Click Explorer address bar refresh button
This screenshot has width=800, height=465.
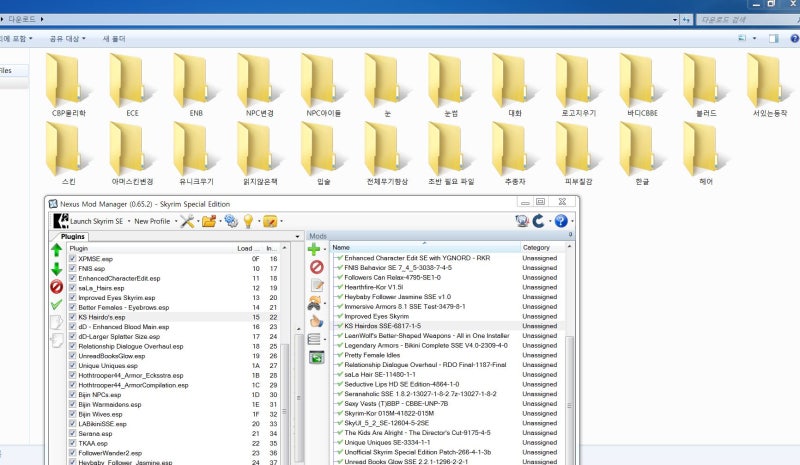pos(686,19)
